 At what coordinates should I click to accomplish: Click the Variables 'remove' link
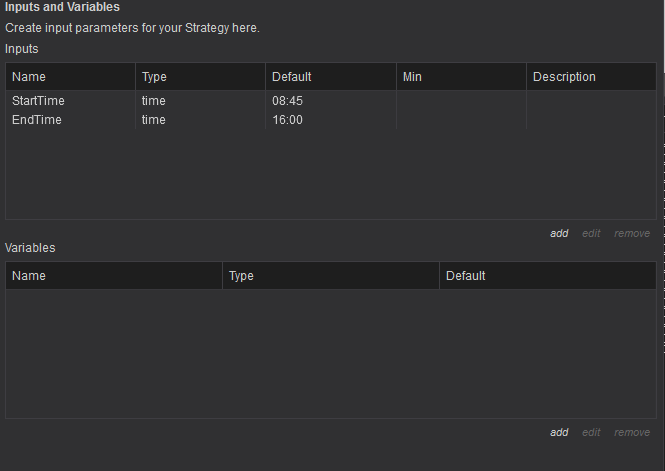(631, 432)
